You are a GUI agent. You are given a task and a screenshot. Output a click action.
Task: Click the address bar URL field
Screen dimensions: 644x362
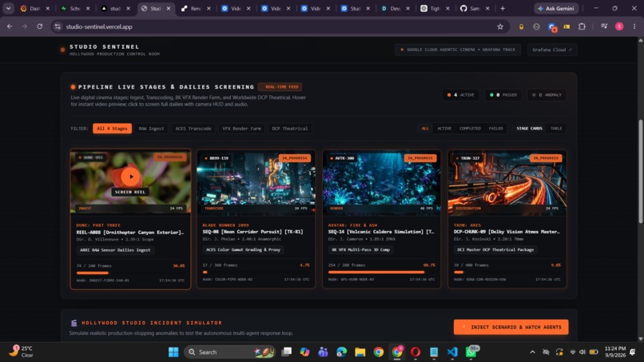[x=280, y=26]
